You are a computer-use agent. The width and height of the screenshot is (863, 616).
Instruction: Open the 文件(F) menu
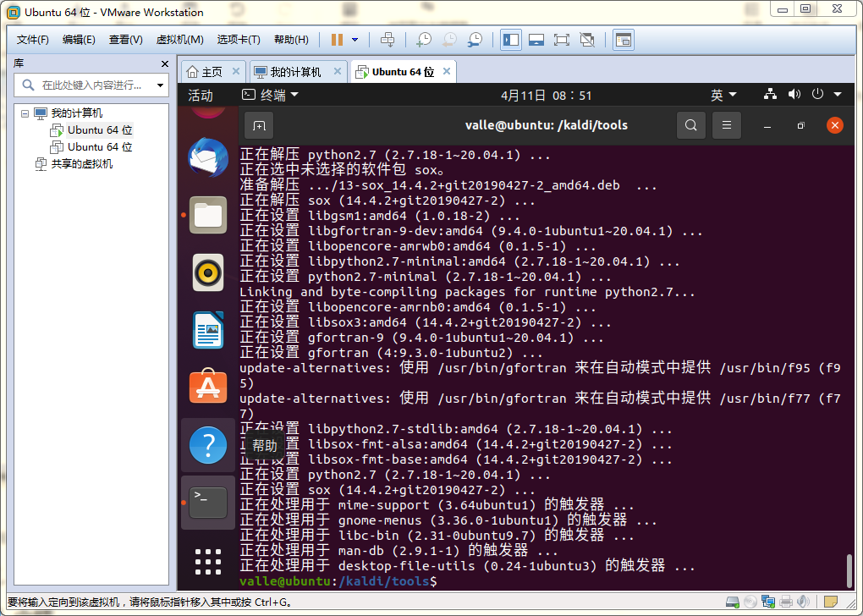(32, 40)
